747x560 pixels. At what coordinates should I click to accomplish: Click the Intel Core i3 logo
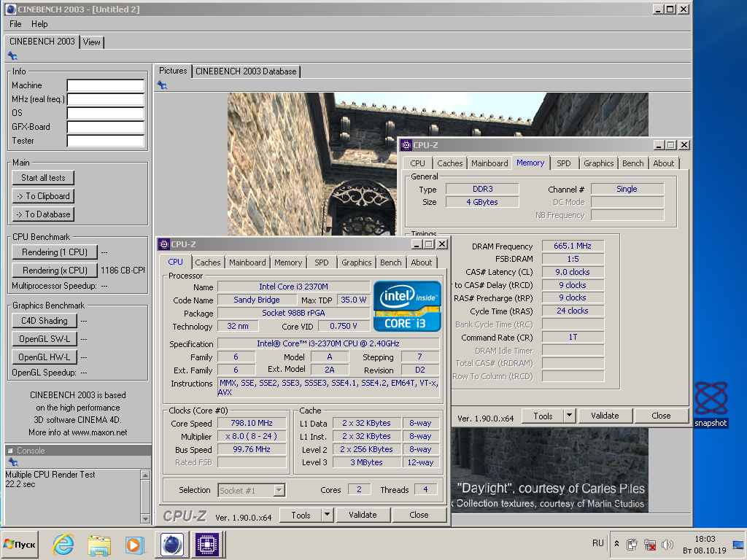coord(407,306)
